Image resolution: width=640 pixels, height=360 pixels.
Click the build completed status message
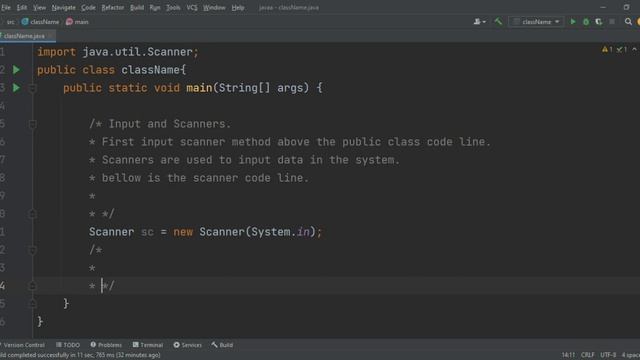pos(80,355)
